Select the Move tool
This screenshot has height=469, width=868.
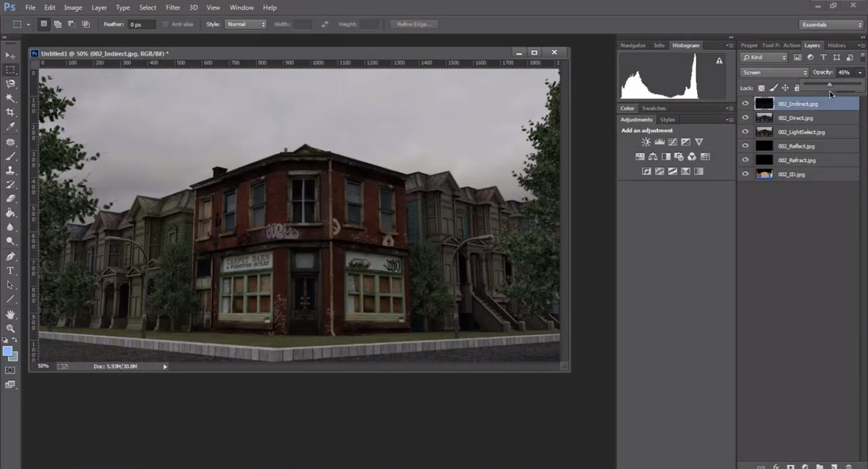10,56
